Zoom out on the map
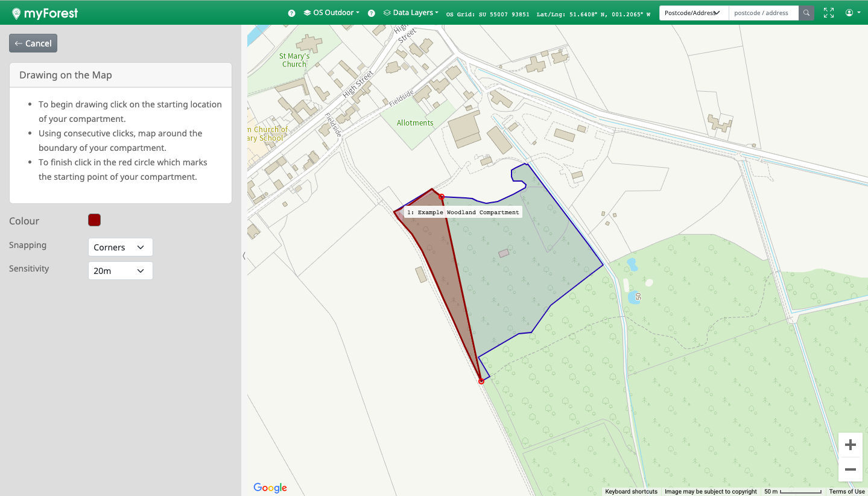Viewport: 868px width, 496px height. (851, 469)
